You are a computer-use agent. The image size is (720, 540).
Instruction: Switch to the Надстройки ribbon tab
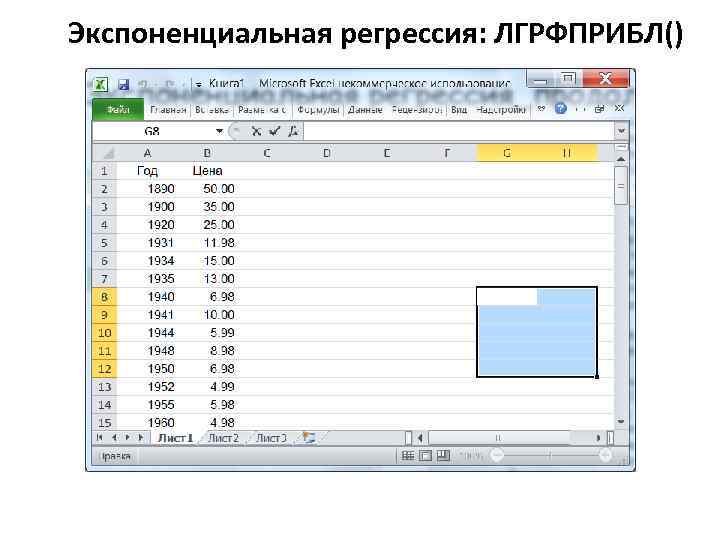[x=501, y=110]
